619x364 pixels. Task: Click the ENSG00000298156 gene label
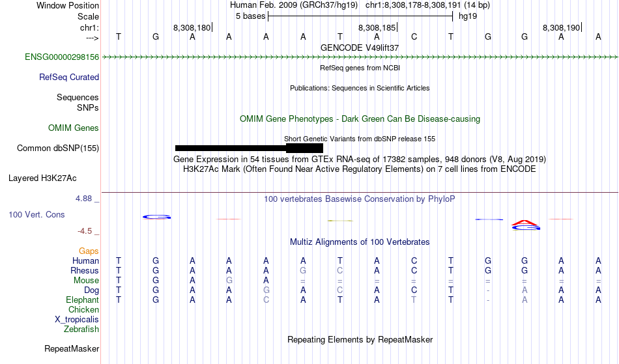point(62,57)
